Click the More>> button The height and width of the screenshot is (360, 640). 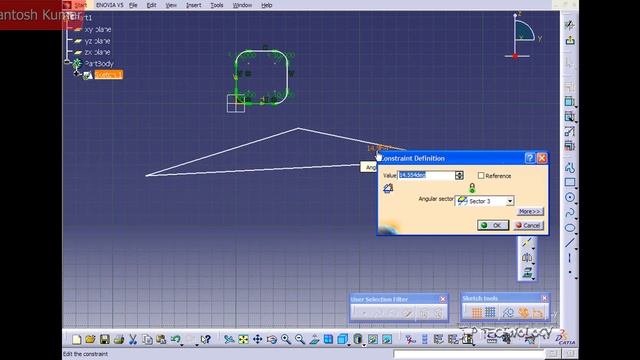point(530,211)
